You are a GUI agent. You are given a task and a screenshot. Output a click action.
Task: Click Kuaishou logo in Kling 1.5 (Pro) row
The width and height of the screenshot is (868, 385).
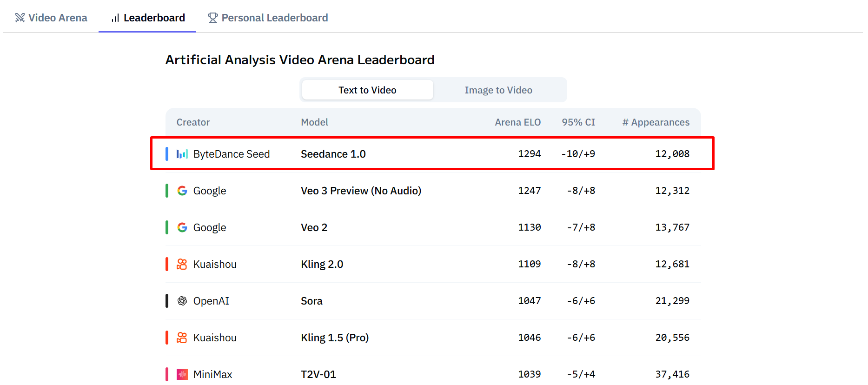point(182,338)
